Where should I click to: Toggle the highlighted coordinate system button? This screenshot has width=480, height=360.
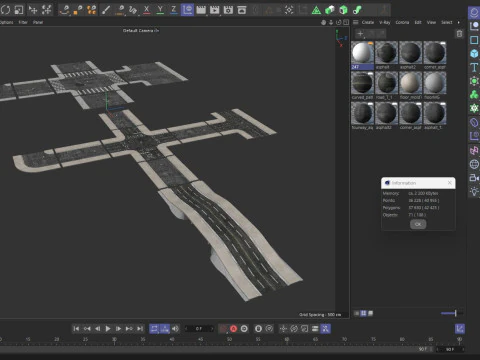(x=187, y=10)
